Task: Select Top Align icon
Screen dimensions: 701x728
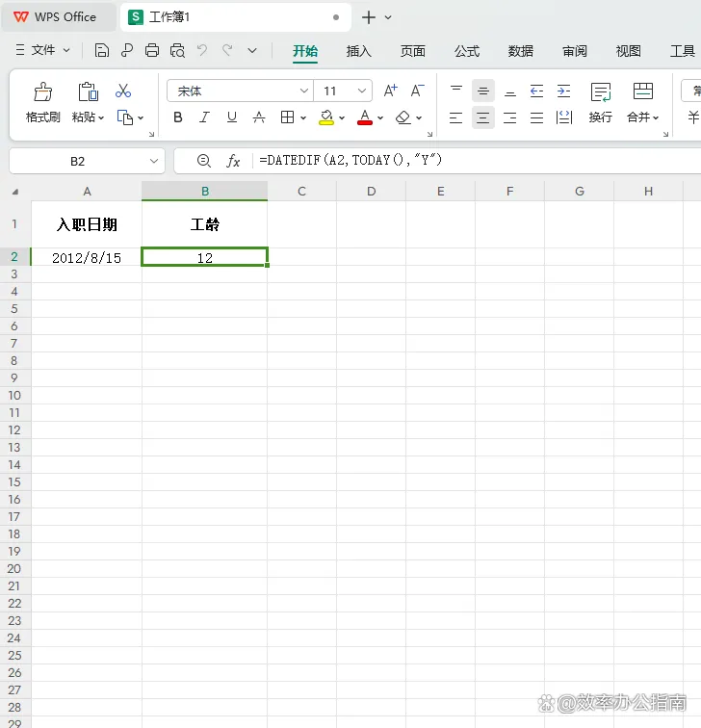Action: 456,91
